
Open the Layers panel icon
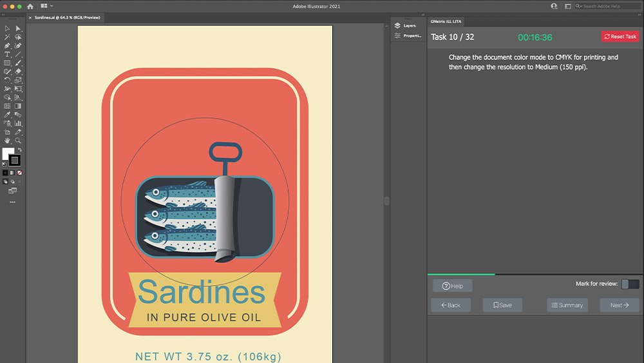tap(397, 26)
